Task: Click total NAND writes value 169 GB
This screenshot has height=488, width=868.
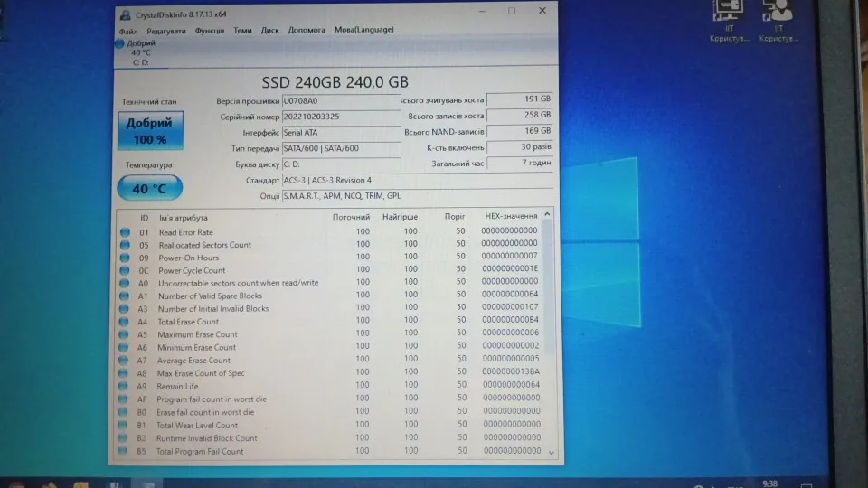Action: [519, 131]
